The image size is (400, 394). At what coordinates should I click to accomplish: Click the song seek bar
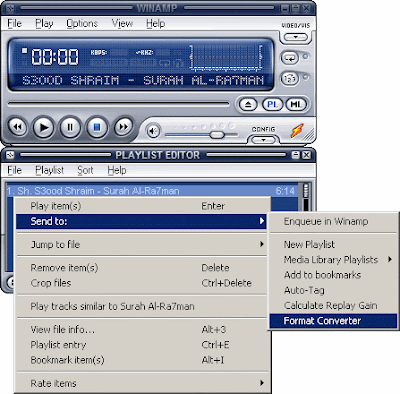point(118,104)
